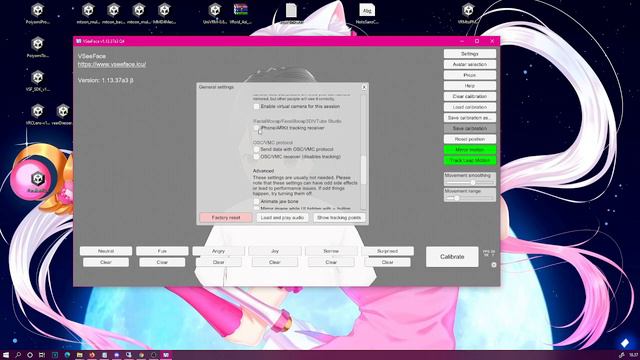Click Reset position
This screenshot has width=640, height=360.
point(470,139)
